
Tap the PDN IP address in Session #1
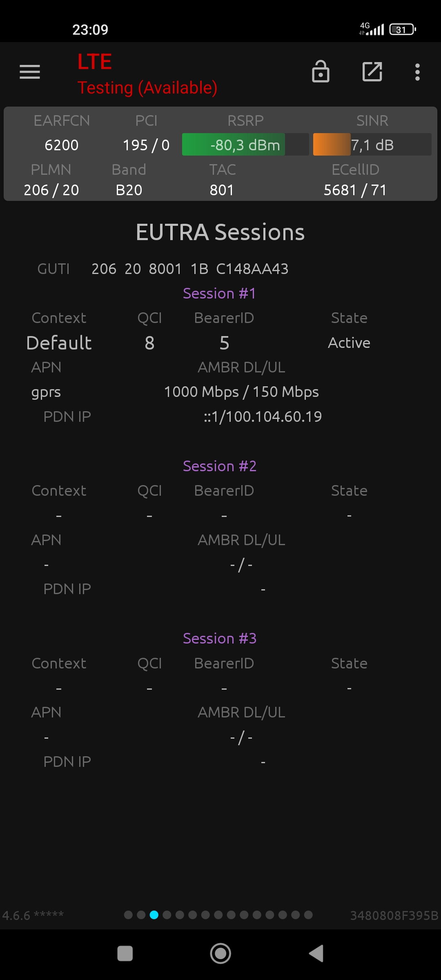(263, 416)
